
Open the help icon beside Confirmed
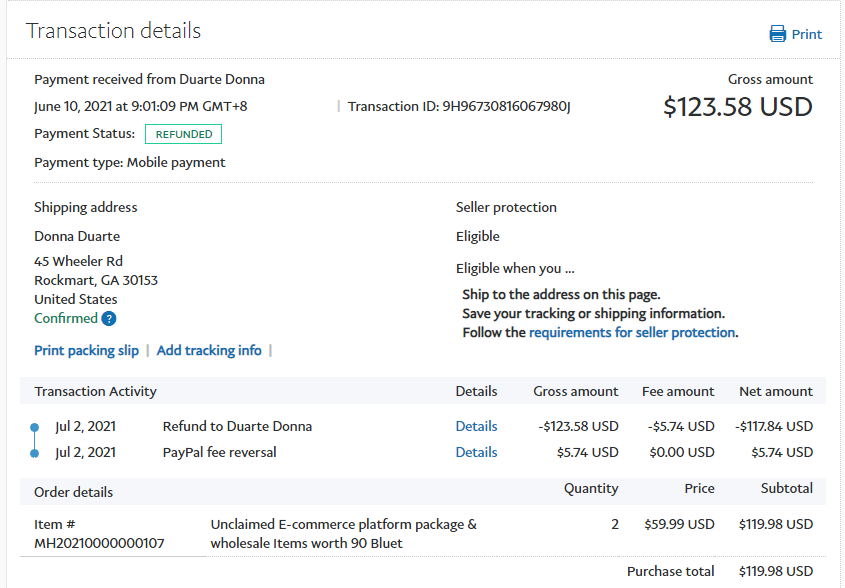[x=109, y=319]
